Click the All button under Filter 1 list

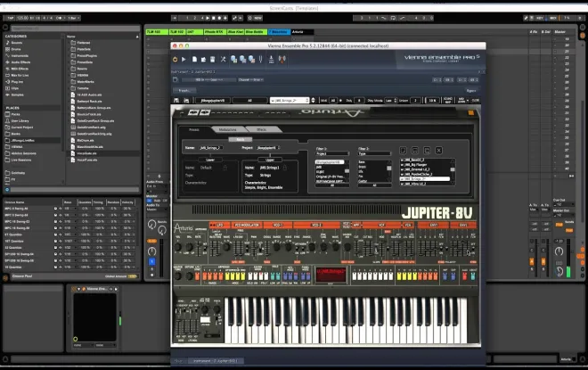[x=332, y=185]
